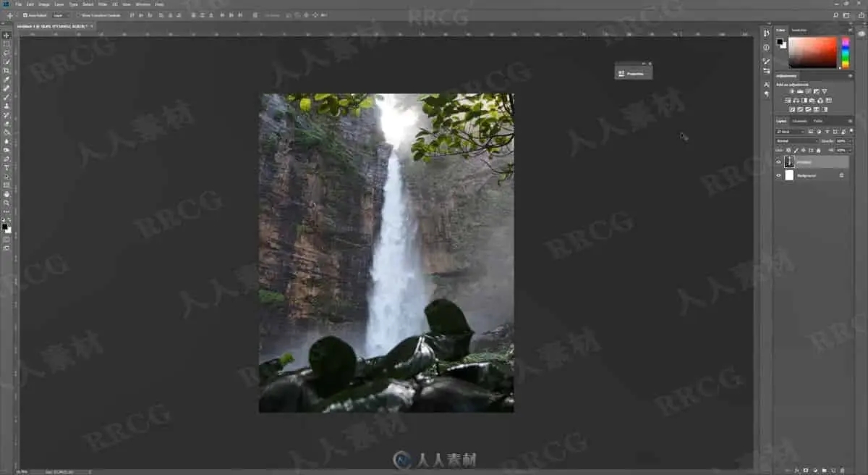Enable Show Transform Controls checkbox
The image size is (868, 475).
pyautogui.click(x=77, y=15)
